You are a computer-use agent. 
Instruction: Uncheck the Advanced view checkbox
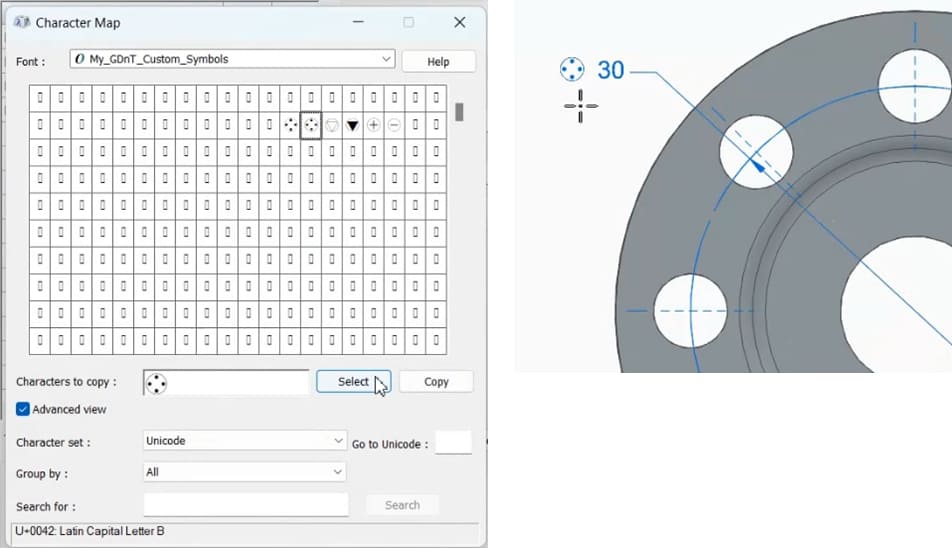23,409
